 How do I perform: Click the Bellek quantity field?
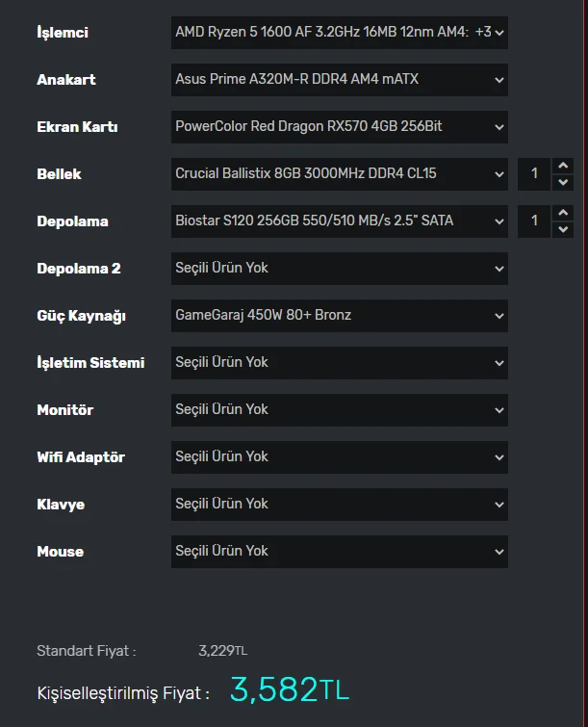pyautogui.click(x=534, y=174)
